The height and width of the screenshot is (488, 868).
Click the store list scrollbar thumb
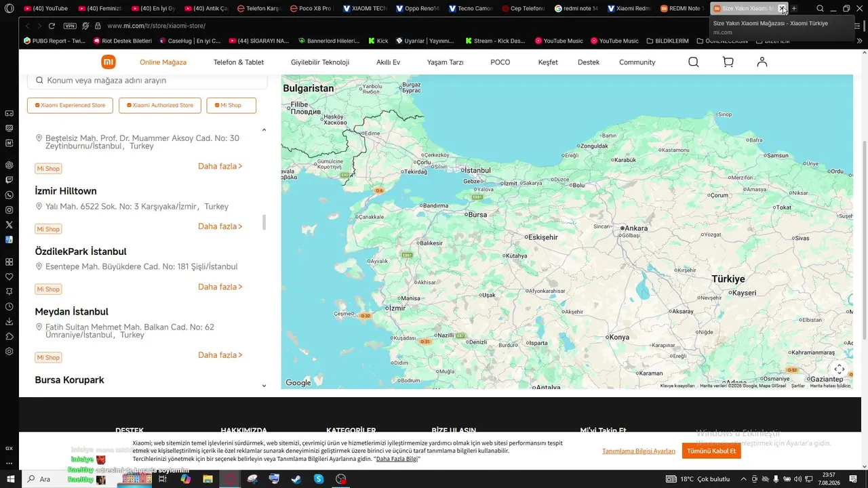[x=264, y=222]
